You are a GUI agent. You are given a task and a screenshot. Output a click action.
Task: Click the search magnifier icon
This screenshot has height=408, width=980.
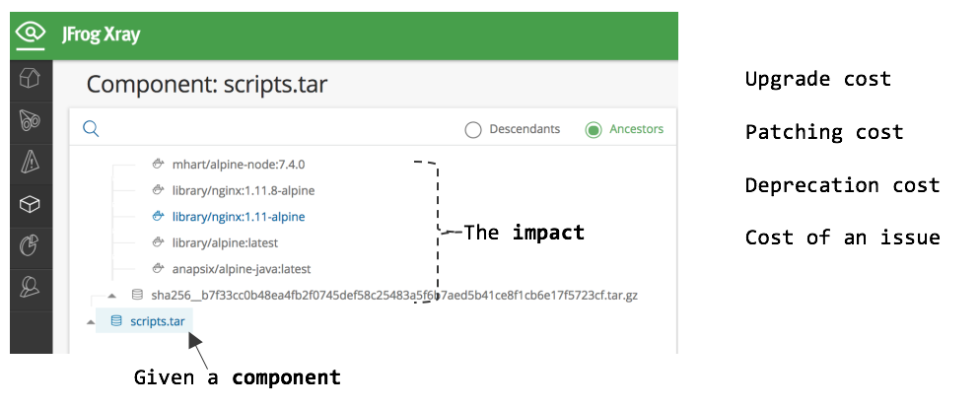coord(91,129)
